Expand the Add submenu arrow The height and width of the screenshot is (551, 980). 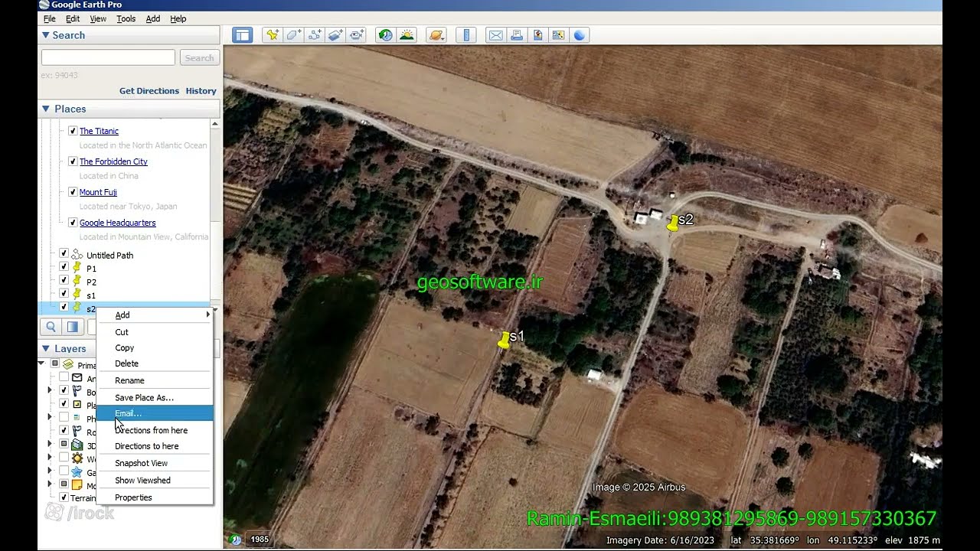pos(207,315)
